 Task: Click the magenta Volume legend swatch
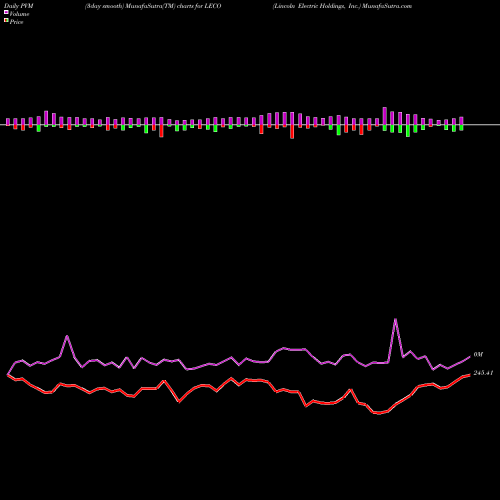[x=6, y=12]
